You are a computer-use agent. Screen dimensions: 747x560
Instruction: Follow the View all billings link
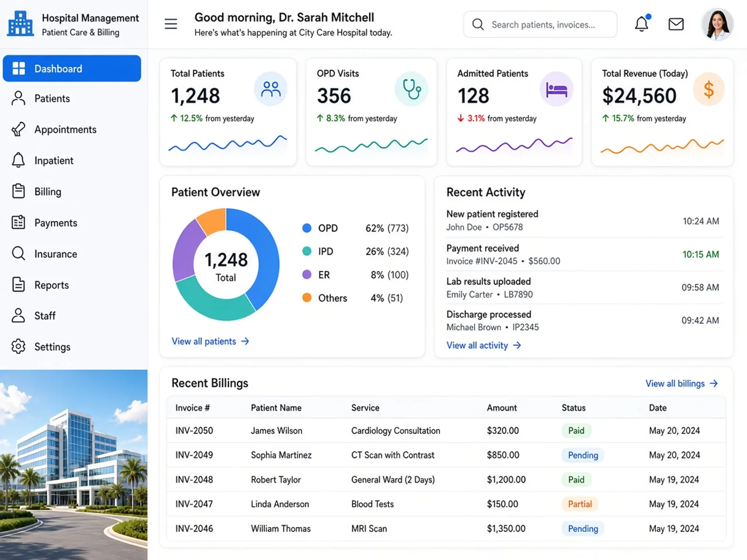(x=682, y=384)
